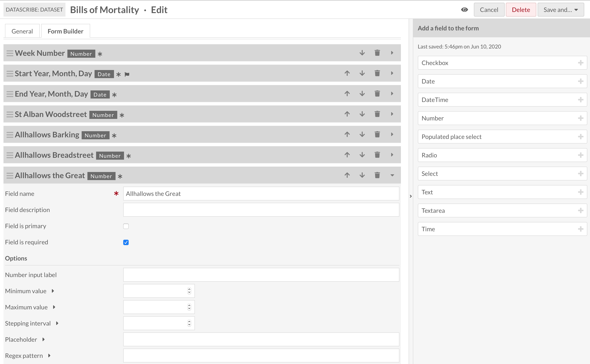Select the Form Builder tab
Image resolution: width=590 pixels, height=364 pixels.
pyautogui.click(x=65, y=31)
